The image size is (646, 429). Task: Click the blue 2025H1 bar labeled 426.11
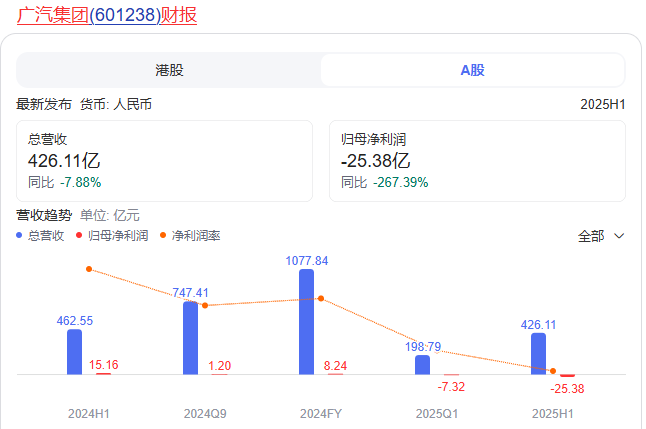point(538,354)
